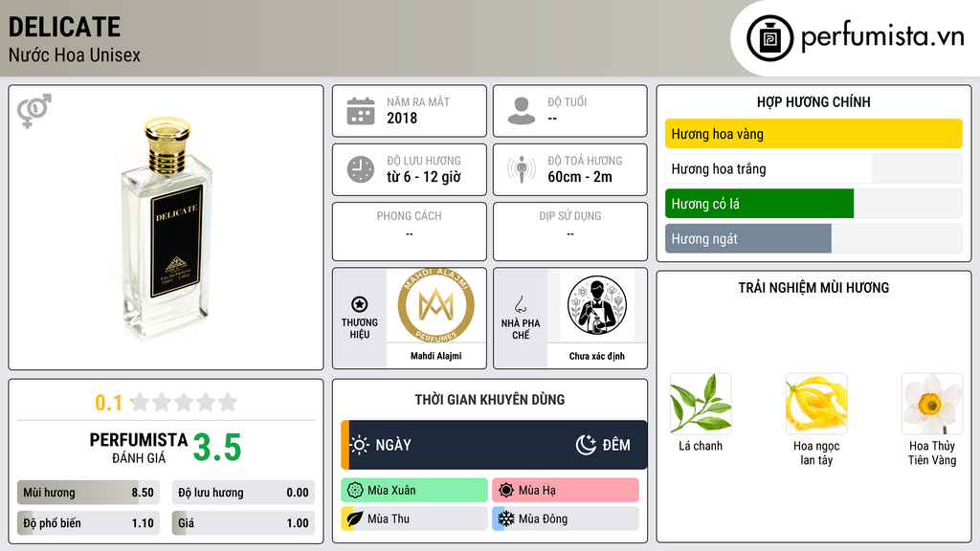980x551 pixels.
Task: Open the Lá chanh note image
Action: click(701, 404)
